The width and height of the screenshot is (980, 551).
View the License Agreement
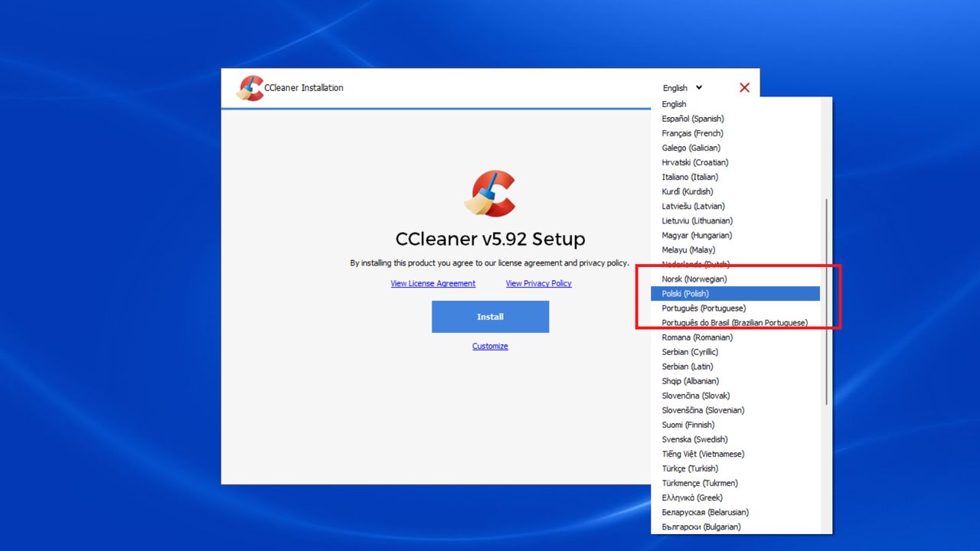click(433, 283)
